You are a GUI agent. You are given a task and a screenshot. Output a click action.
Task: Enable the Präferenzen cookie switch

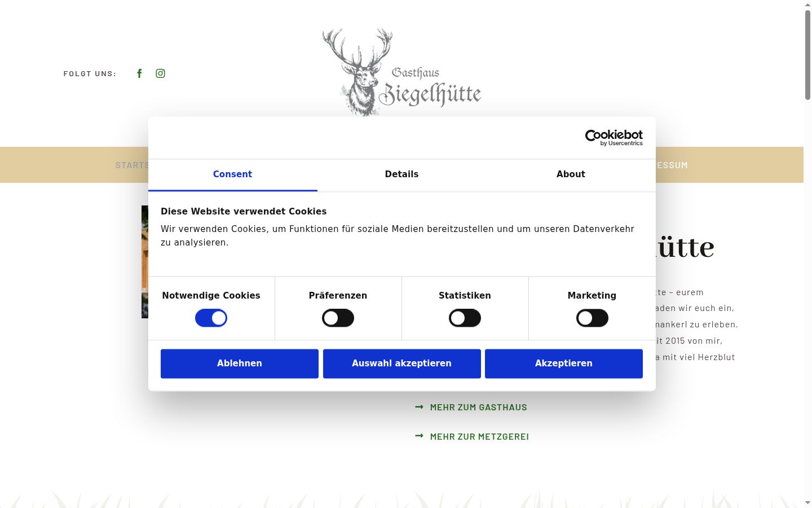[338, 318]
